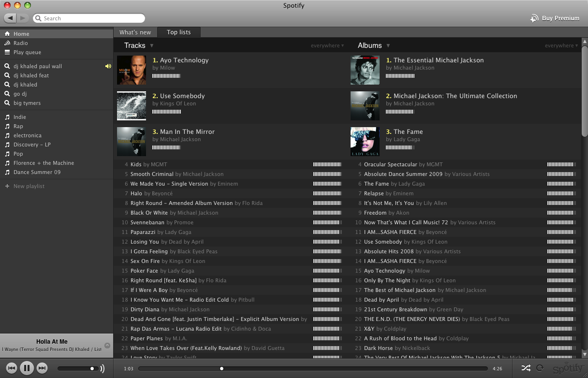
Task: Select track Svennebanan by Promoe
Action: click(230, 222)
